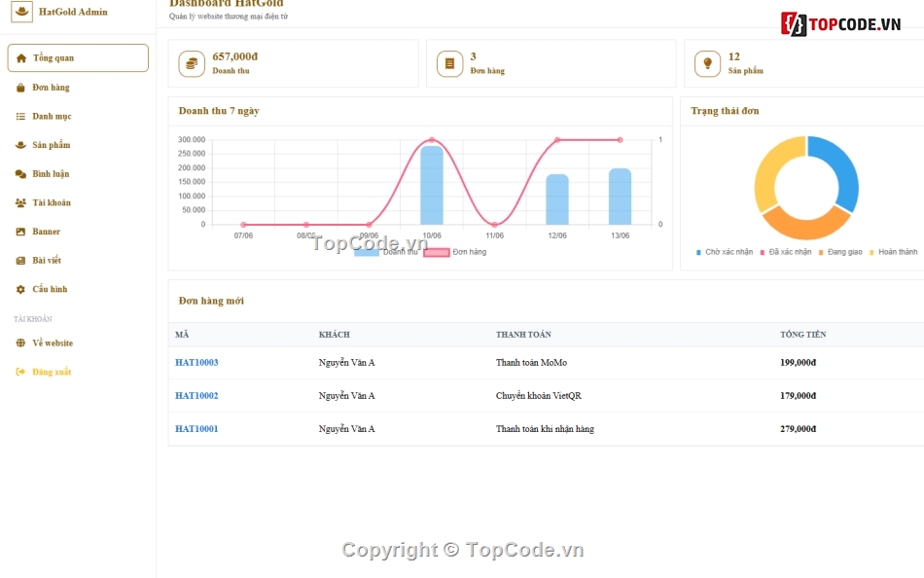Click the THANH TOÁN column header
Viewport: 924px width, 578px height.
point(523,335)
